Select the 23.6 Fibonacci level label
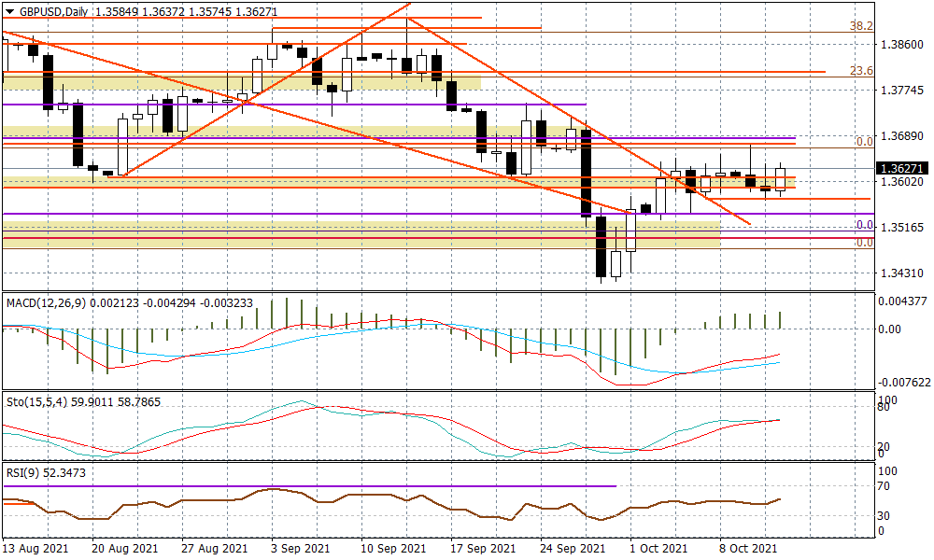The height and width of the screenshot is (560, 934). point(861,71)
